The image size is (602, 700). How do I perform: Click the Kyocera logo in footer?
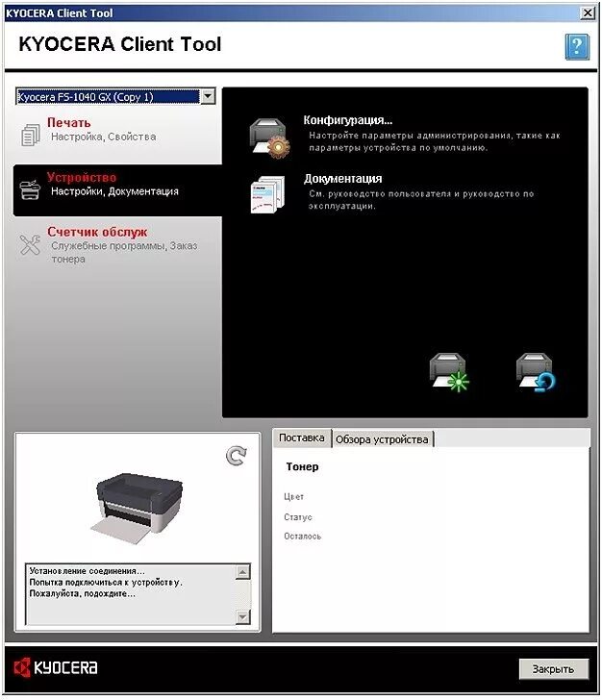click(56, 667)
